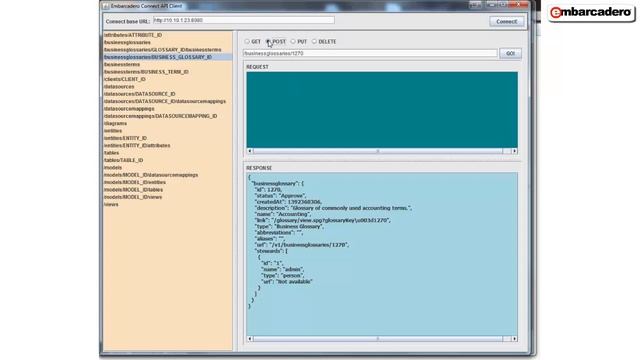Select clients/CLIENT_ID endpoint
The height and width of the screenshot is (360, 640).
[168, 79]
